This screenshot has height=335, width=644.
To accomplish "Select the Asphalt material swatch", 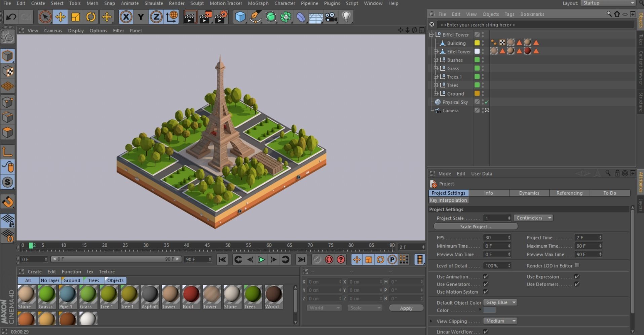I will point(150,297).
